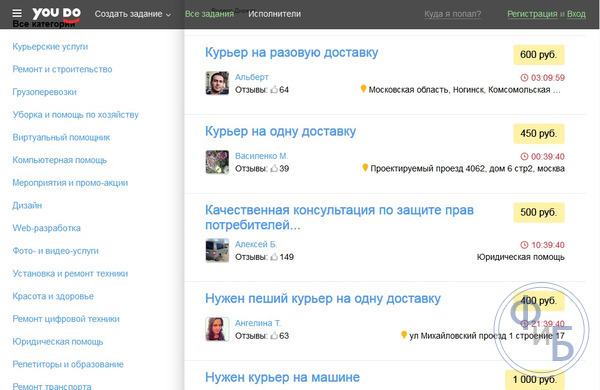Open task Курьер на разовую доставку
This screenshot has height=390, width=600.
[292, 52]
